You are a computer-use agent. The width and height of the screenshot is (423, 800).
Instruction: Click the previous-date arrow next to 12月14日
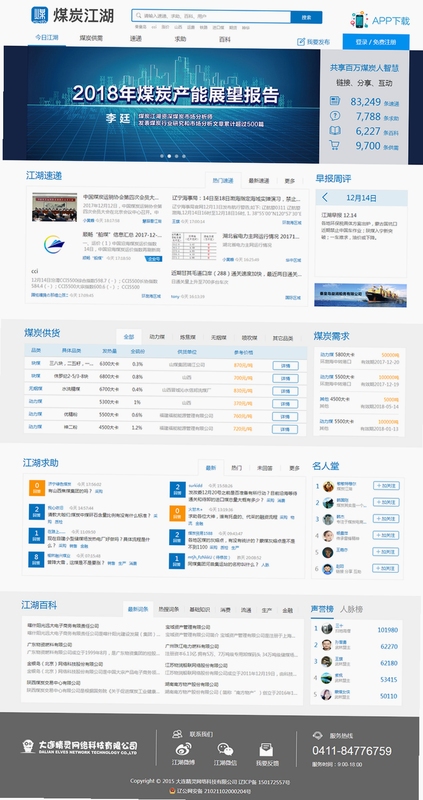pos(325,197)
